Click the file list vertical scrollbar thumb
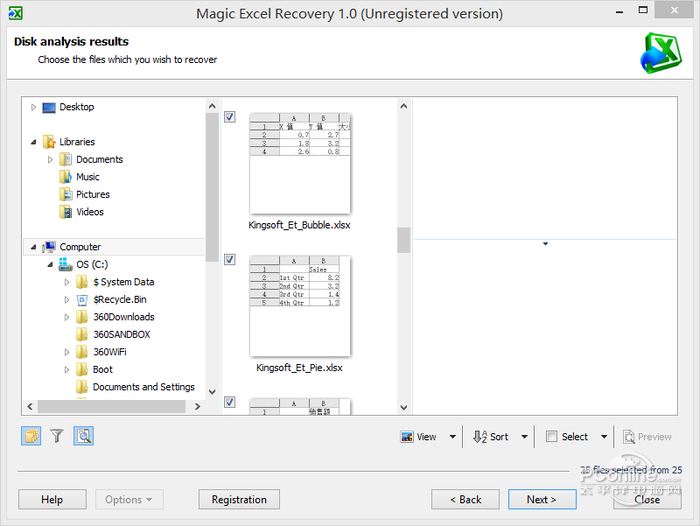 pyautogui.click(x=404, y=240)
